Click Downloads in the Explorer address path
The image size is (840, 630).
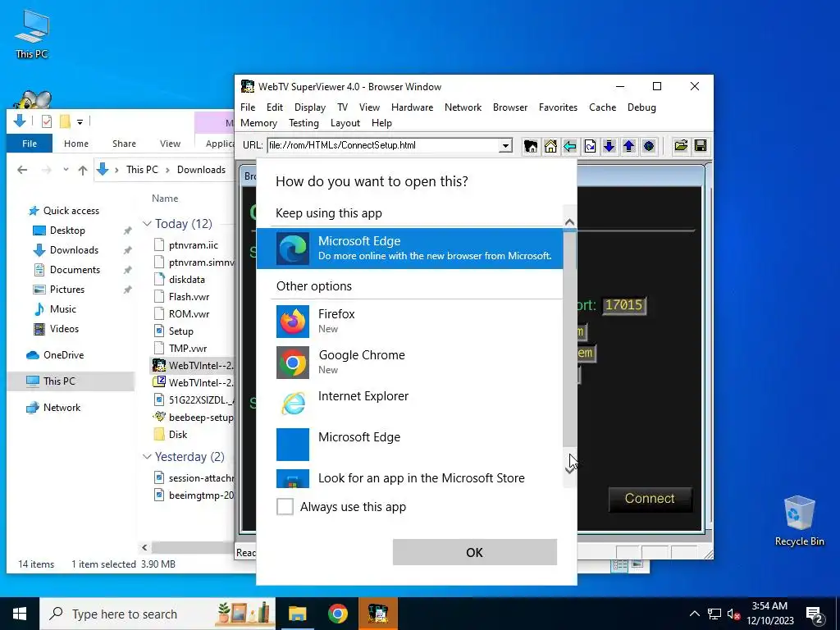[x=201, y=170]
